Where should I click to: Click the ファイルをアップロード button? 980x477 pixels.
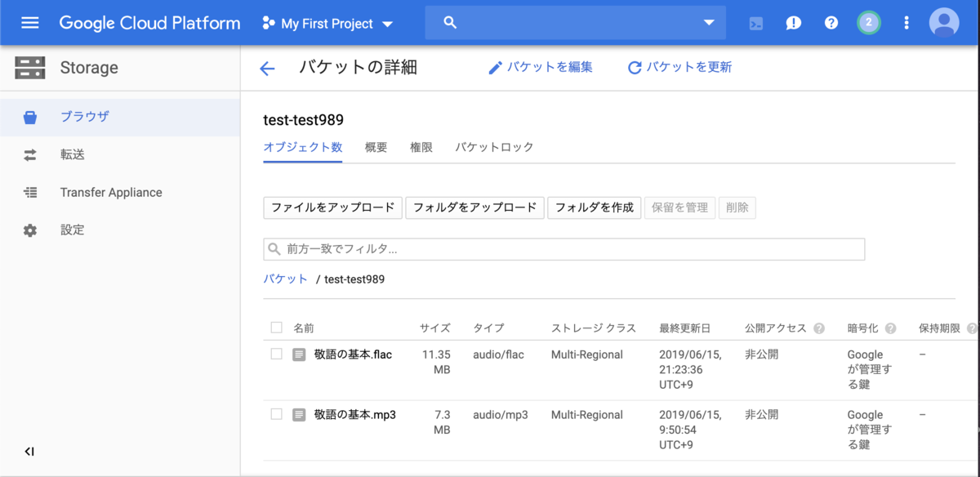tap(332, 207)
